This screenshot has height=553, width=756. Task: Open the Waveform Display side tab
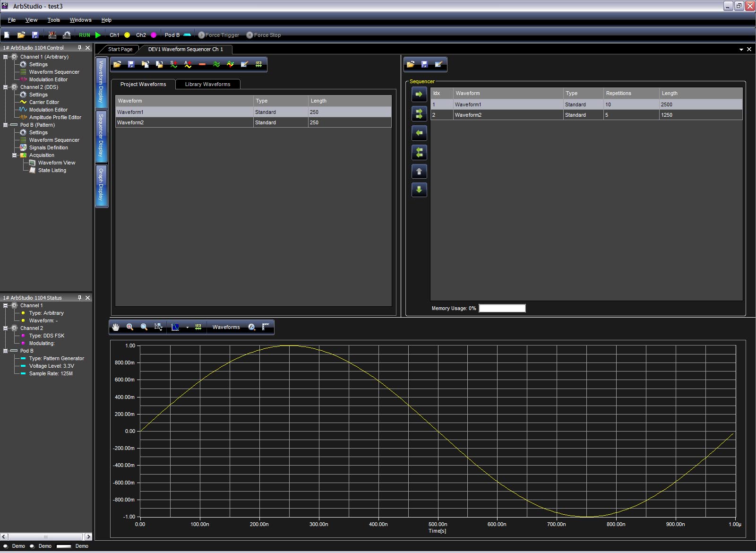click(101, 84)
